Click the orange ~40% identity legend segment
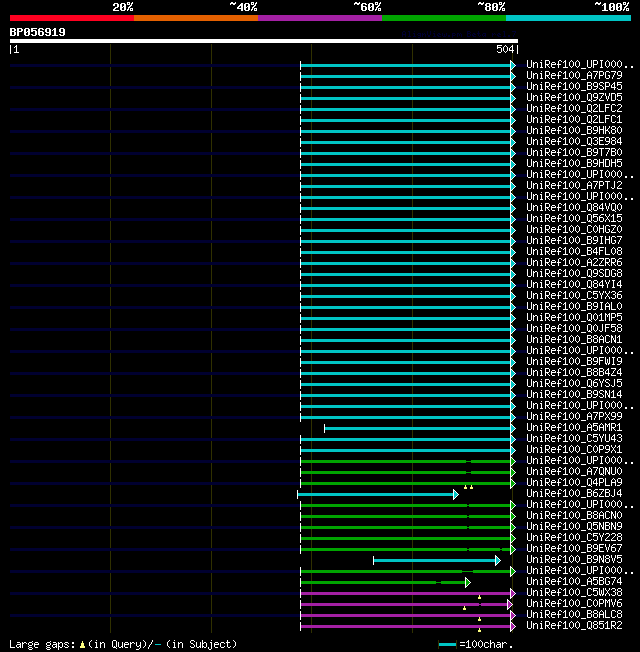640x652 pixels. point(196,18)
